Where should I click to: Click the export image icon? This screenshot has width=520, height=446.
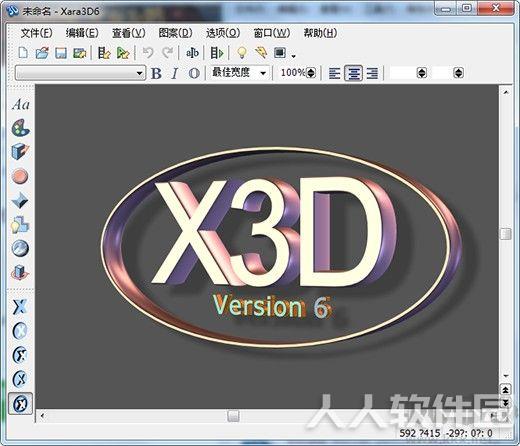(x=80, y=53)
